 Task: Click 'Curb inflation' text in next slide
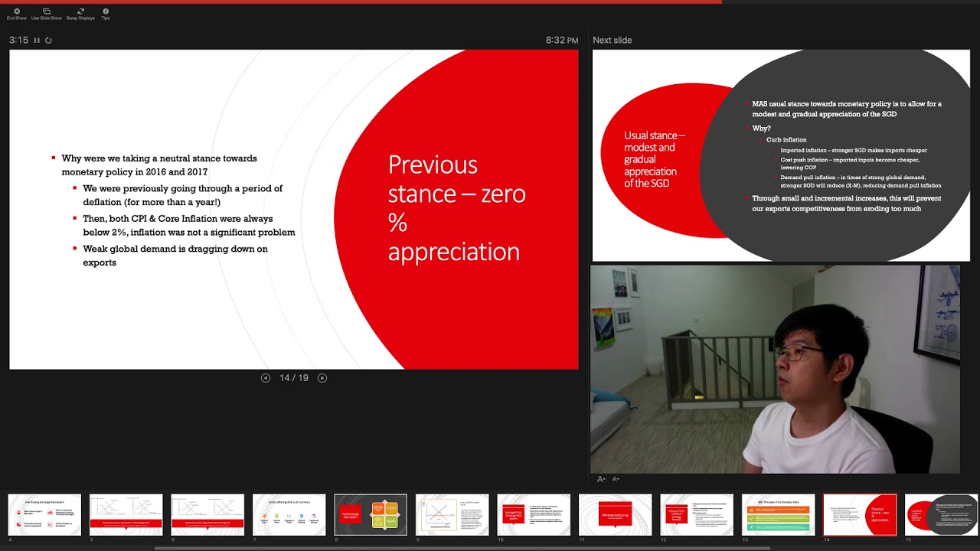tap(786, 140)
